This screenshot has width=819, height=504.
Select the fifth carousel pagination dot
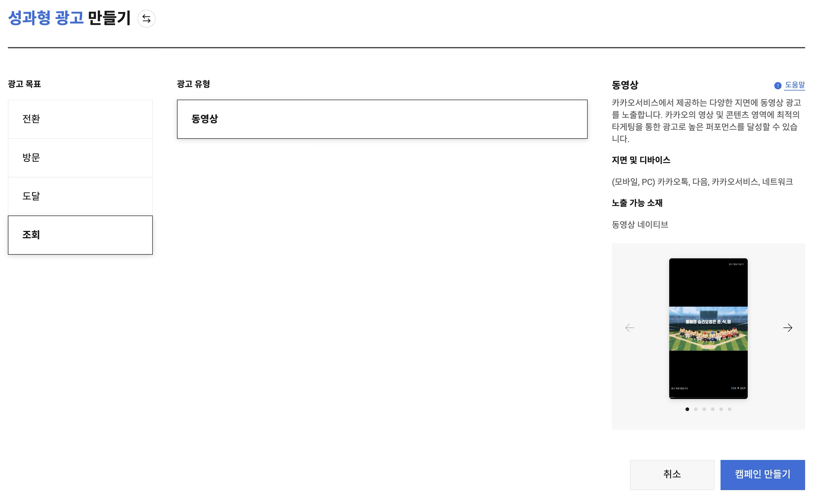click(x=721, y=409)
